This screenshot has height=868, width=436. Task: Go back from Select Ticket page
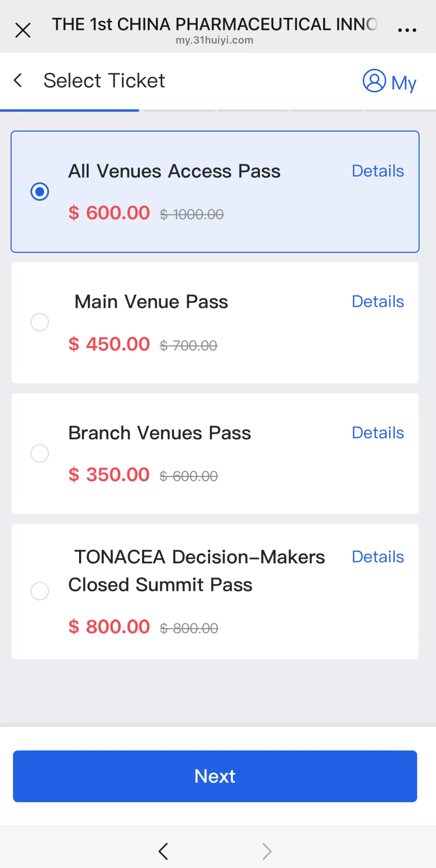(x=18, y=80)
